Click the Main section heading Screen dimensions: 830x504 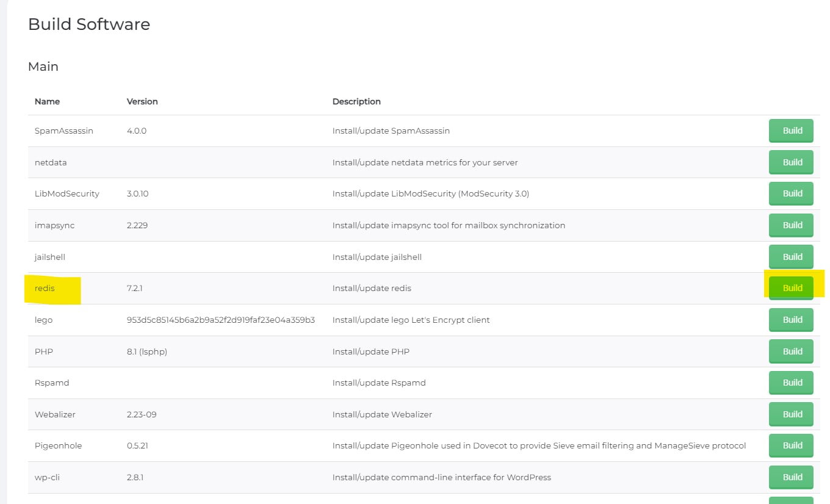[43, 67]
